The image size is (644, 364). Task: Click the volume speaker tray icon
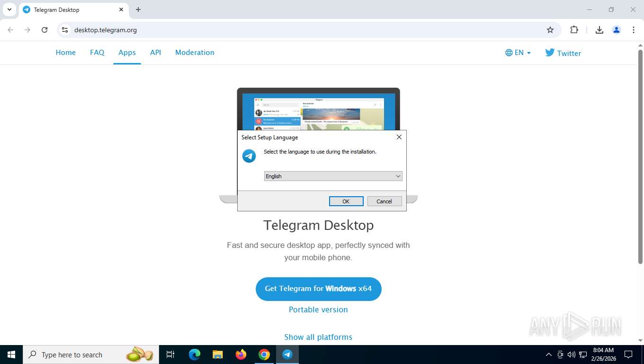click(571, 355)
